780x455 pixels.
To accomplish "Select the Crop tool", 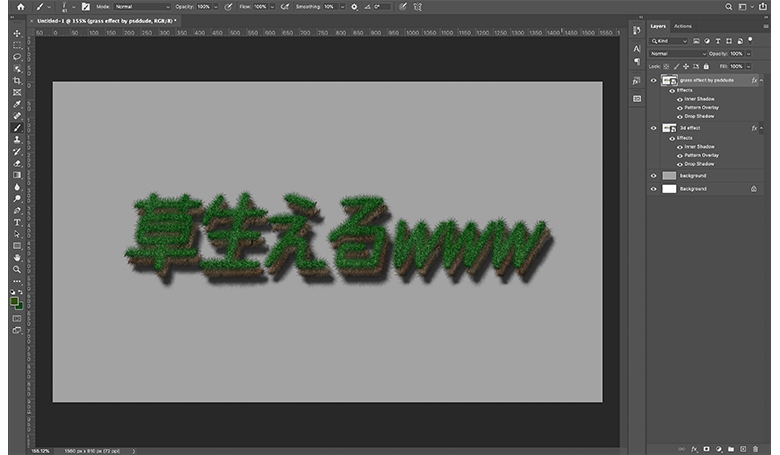I will [x=17, y=81].
